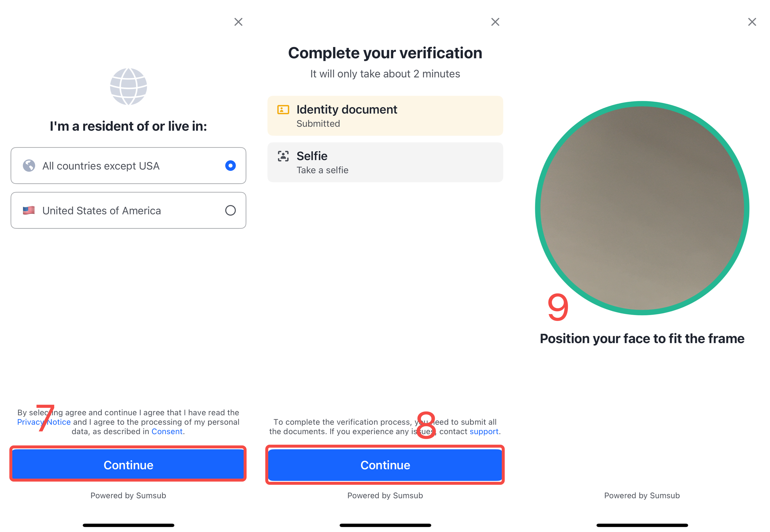Open the Selfie step

point(385,162)
